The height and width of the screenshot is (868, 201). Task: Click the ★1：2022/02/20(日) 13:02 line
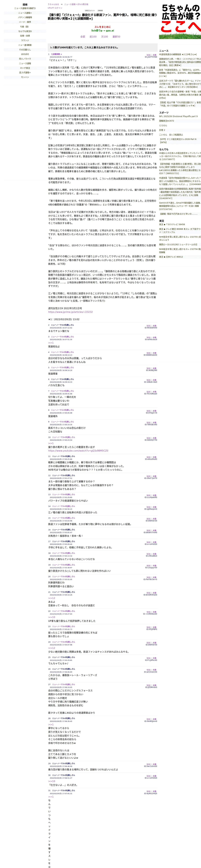click(x=64, y=319)
